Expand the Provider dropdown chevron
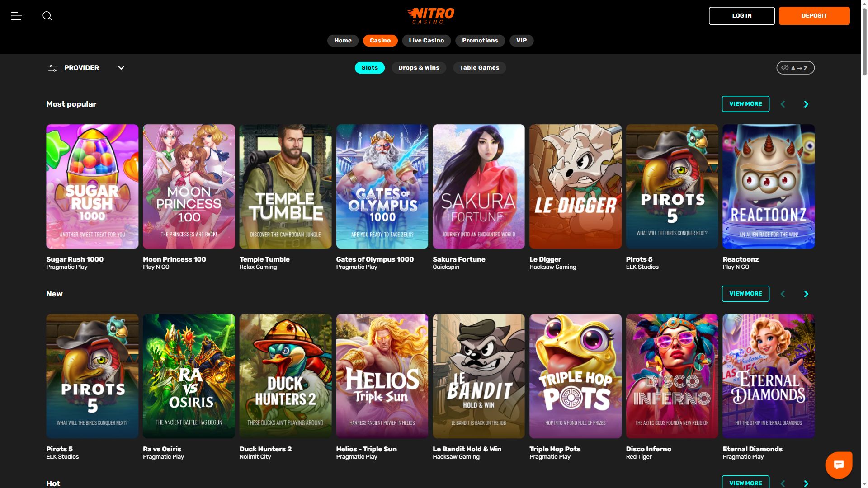Screen dimensions: 868x488 (121, 68)
